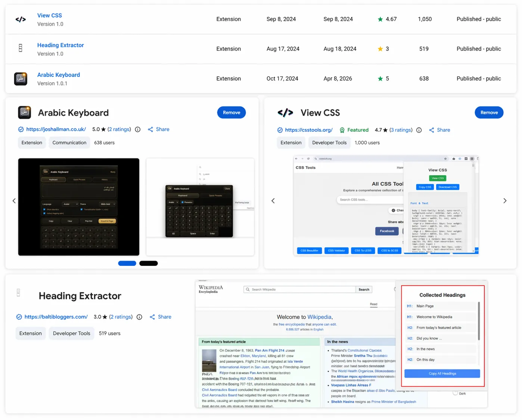Click the CSS Beautifier button in the preview
This screenshot has width=522, height=420.
(x=310, y=251)
